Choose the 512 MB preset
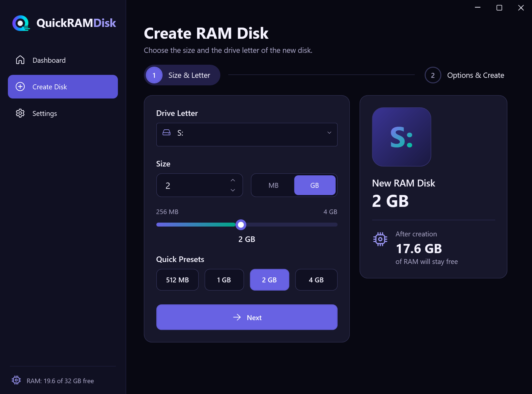Viewport: 532px width, 394px height. point(177,280)
